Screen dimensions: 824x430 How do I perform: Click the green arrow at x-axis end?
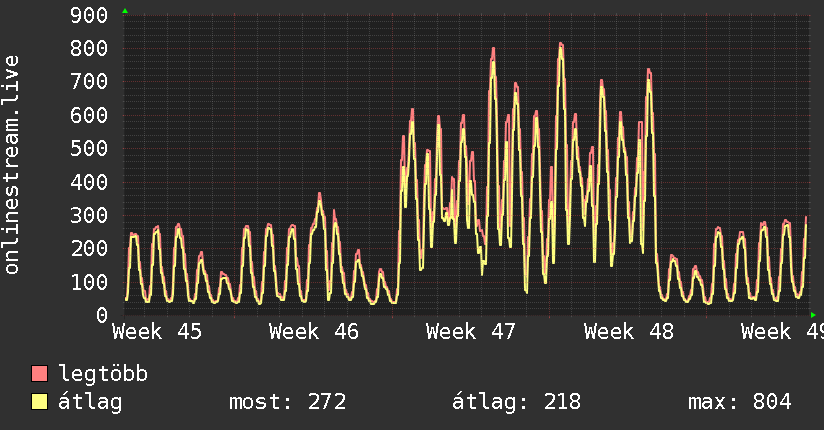click(813, 315)
